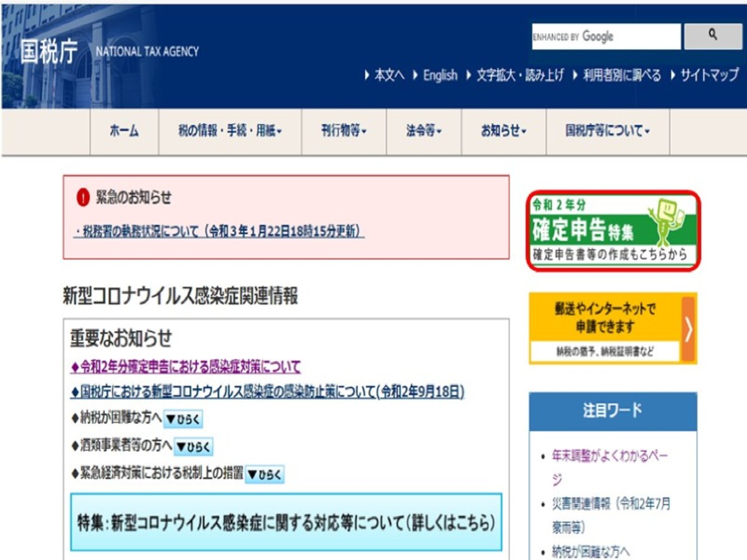Open 税の情報・手続・用紙 menu
The width and height of the screenshot is (747, 560).
[230, 131]
